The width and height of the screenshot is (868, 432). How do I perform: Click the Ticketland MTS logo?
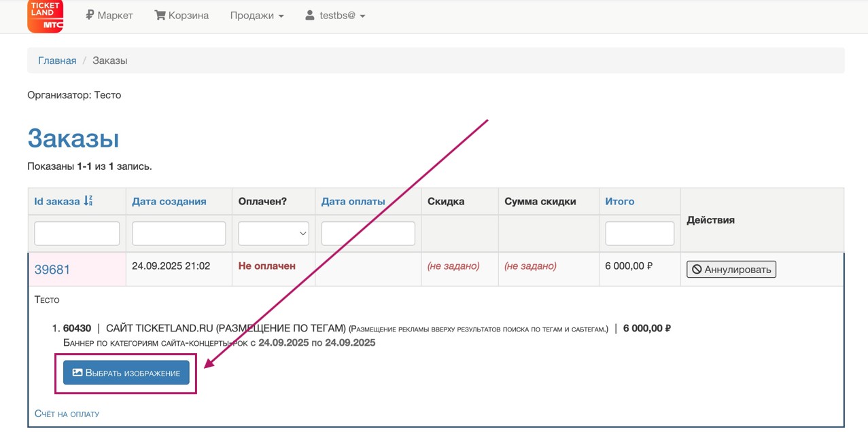pyautogui.click(x=45, y=16)
